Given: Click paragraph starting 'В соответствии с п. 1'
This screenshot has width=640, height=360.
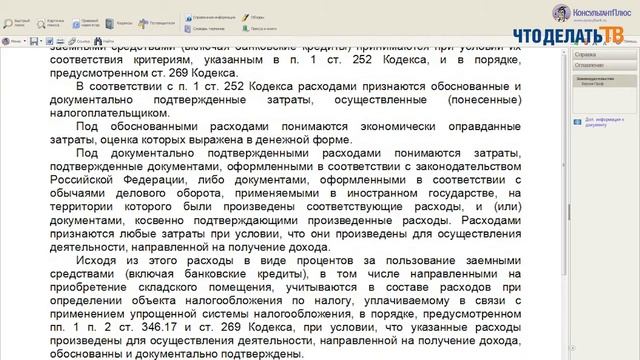Looking at the screenshot, I should click(x=285, y=100).
